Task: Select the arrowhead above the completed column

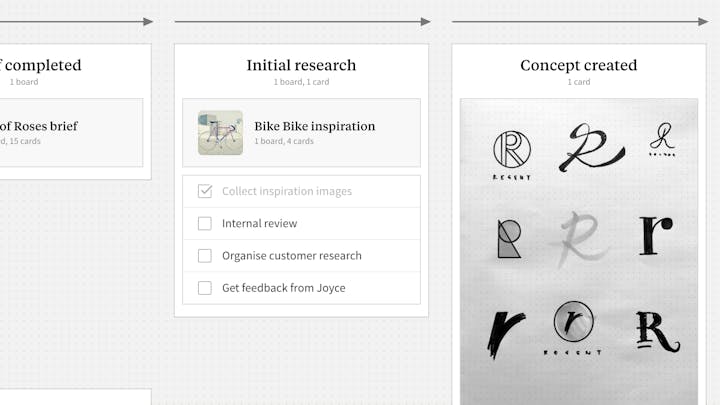Action: [148, 22]
